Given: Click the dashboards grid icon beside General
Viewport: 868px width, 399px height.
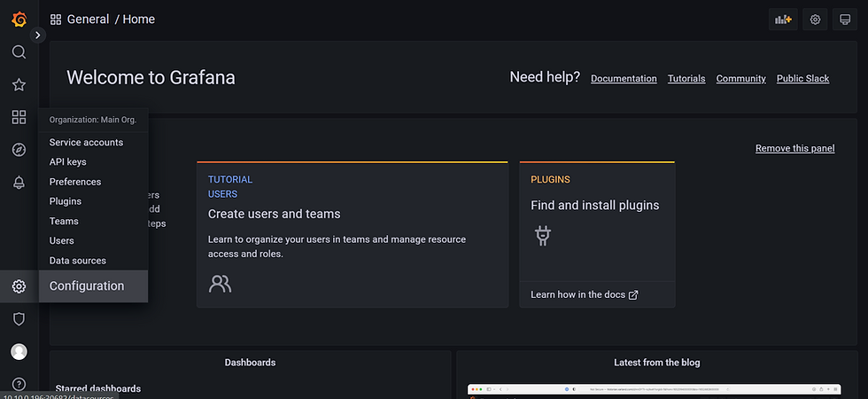Looking at the screenshot, I should pyautogui.click(x=56, y=20).
